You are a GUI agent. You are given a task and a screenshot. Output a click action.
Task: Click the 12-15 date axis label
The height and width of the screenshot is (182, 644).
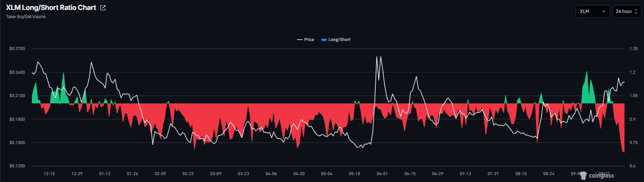pyautogui.click(x=49, y=174)
